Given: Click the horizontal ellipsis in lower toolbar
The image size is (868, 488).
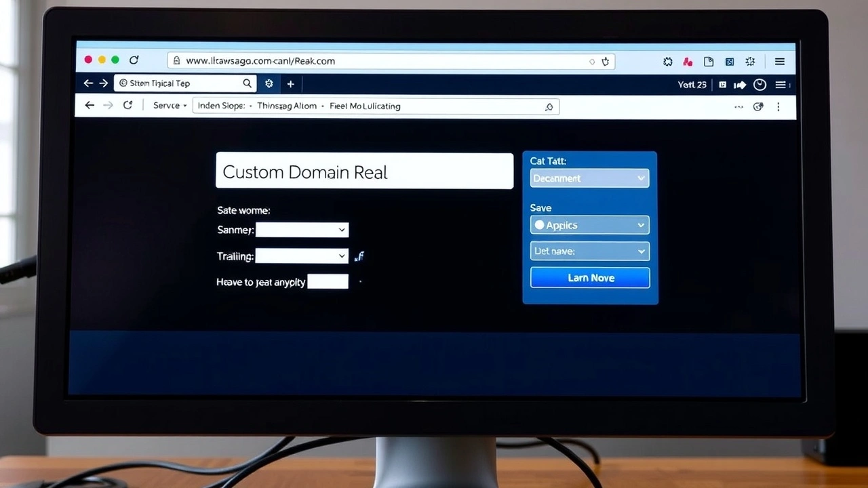Looking at the screenshot, I should 739,106.
